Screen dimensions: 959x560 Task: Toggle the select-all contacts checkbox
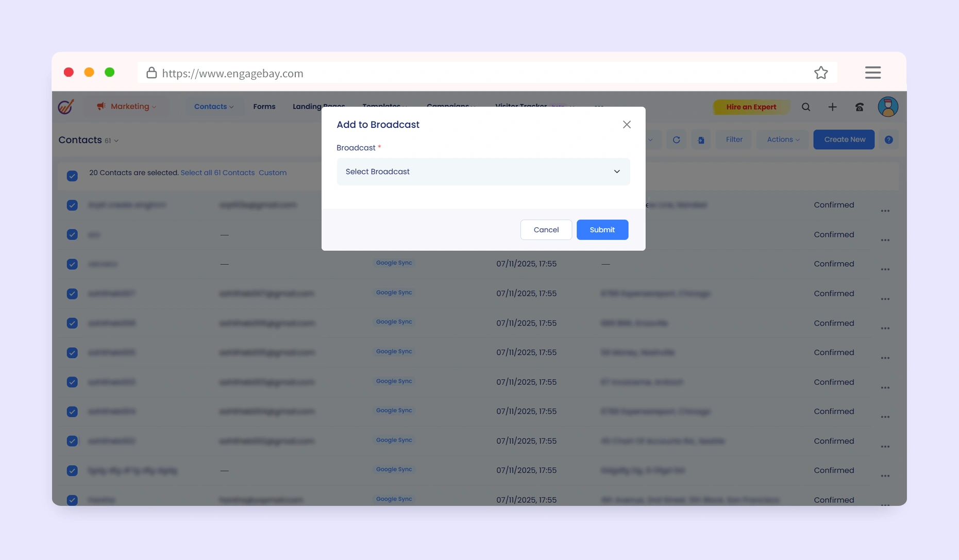tap(72, 176)
